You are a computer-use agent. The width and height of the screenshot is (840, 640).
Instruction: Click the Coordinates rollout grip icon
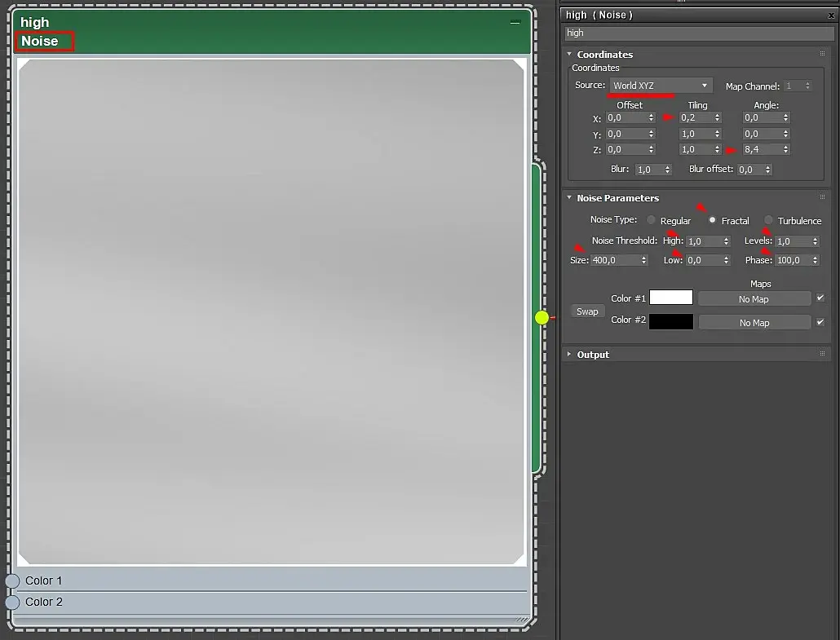coord(822,54)
